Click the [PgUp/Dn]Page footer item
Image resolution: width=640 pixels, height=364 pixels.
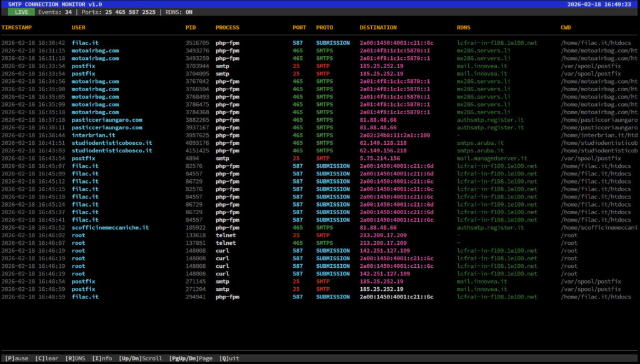(x=191, y=358)
